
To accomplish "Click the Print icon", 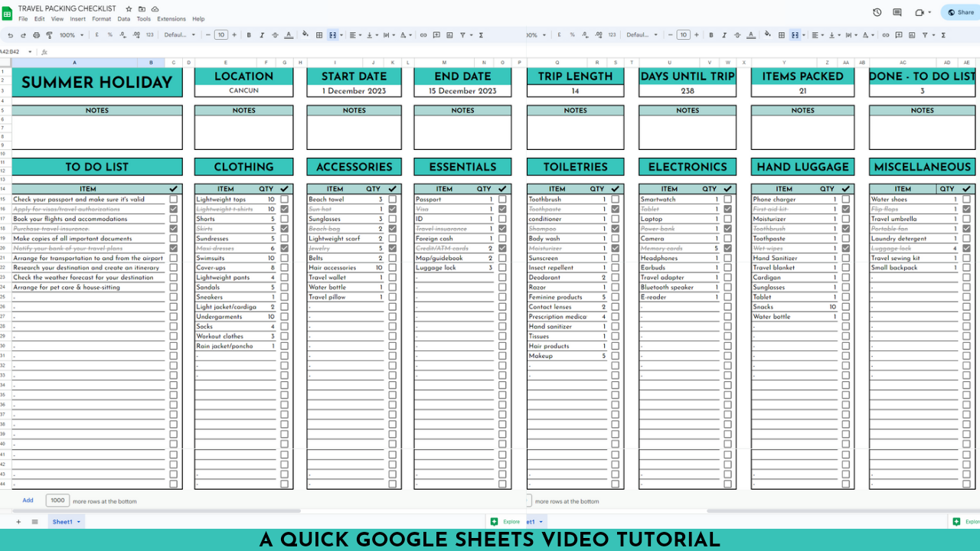I will (x=36, y=35).
